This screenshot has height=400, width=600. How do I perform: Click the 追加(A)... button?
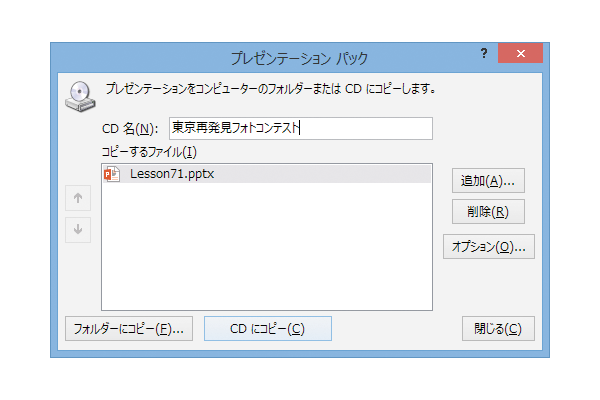pyautogui.click(x=488, y=181)
